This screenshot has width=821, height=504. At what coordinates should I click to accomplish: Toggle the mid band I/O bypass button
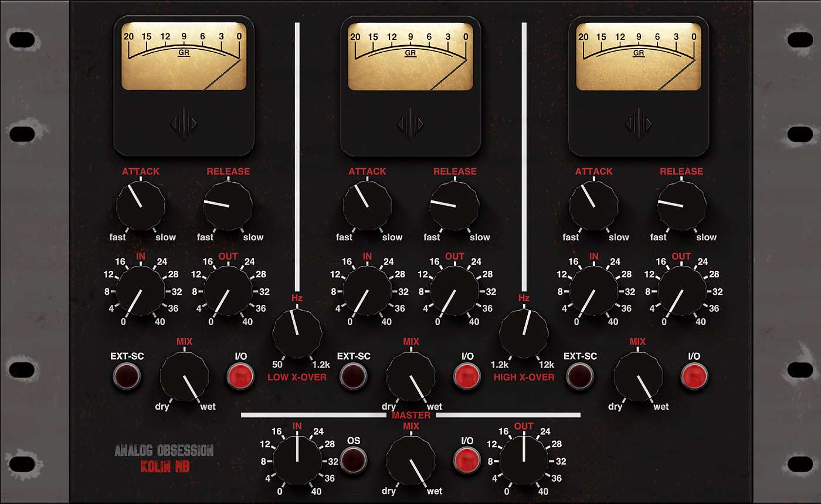click(467, 376)
